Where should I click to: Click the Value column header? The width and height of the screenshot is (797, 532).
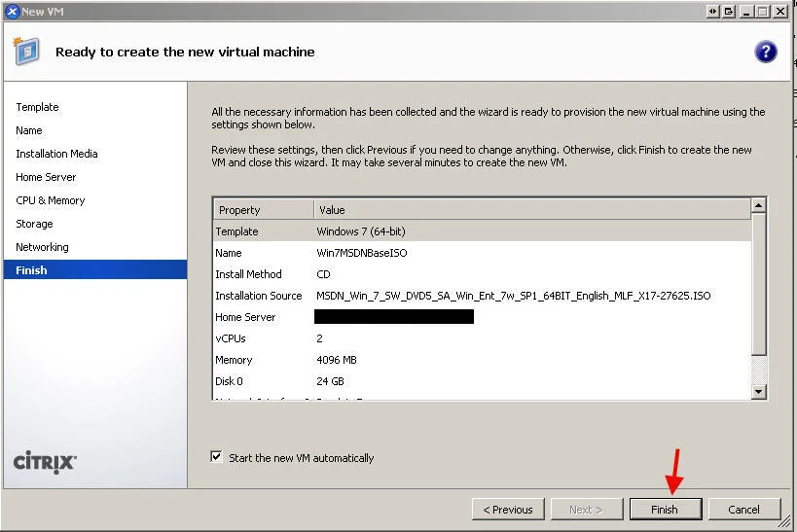[532, 210]
